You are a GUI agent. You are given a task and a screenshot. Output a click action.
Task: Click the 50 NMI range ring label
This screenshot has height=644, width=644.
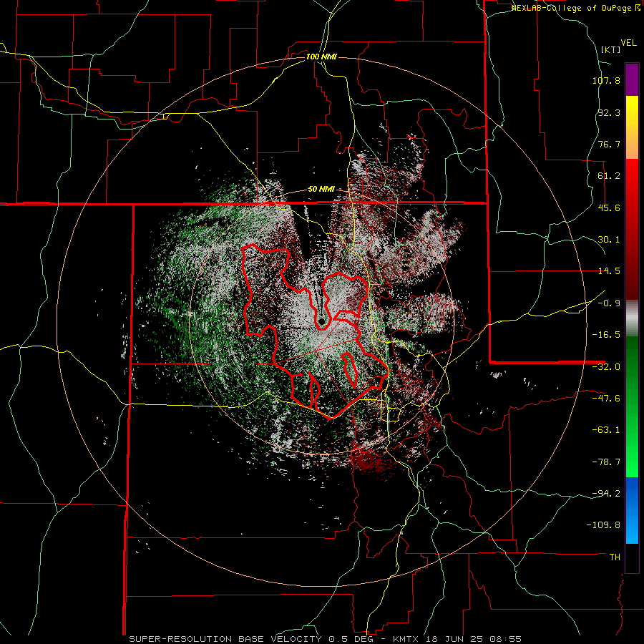pyautogui.click(x=321, y=190)
